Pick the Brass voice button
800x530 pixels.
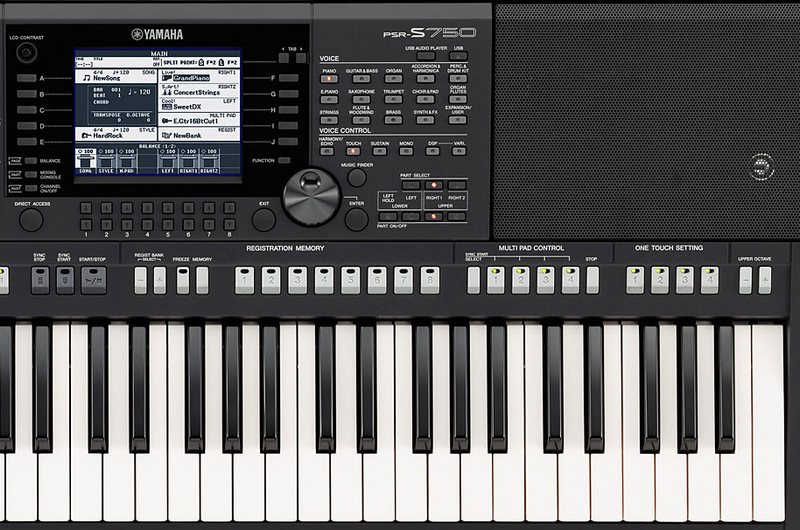[393, 120]
